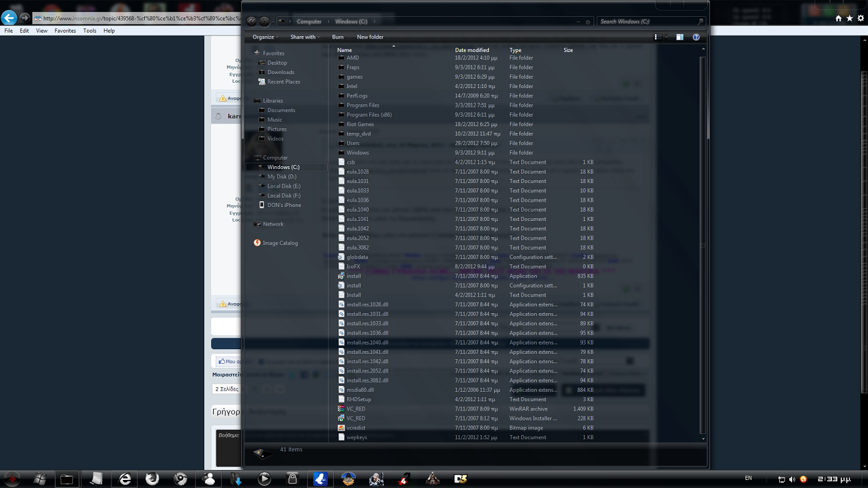Open the view options dropdown arrow
Screen dimensions: 868x488
[x=667, y=37]
